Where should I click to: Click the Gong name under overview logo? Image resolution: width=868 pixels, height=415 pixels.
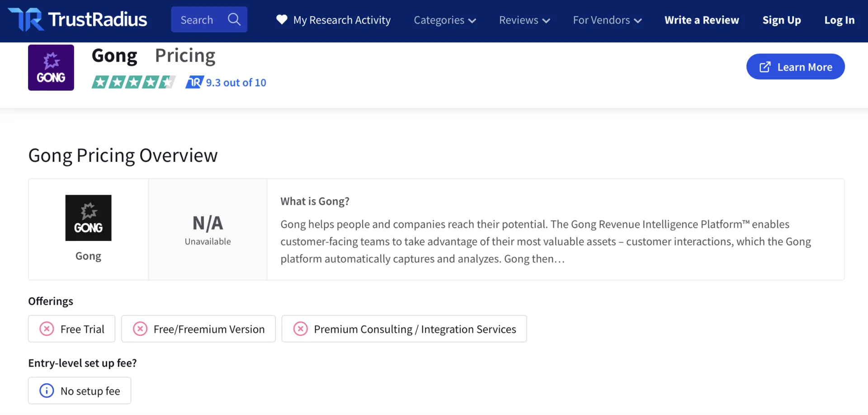tap(88, 256)
